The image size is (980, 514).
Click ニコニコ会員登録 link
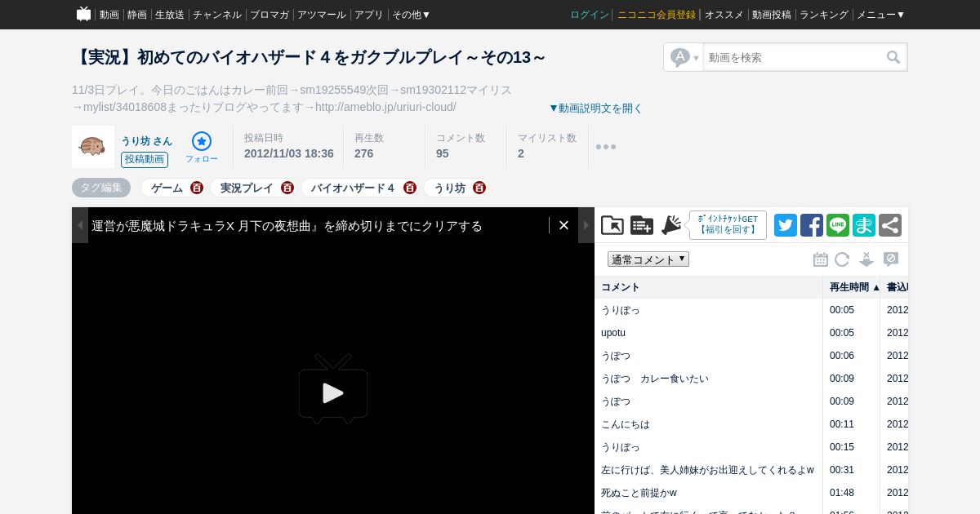[657, 15]
